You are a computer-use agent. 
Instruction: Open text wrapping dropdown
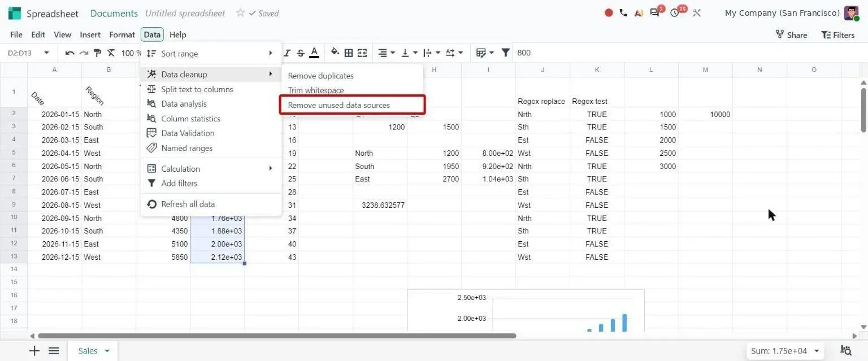coord(432,53)
